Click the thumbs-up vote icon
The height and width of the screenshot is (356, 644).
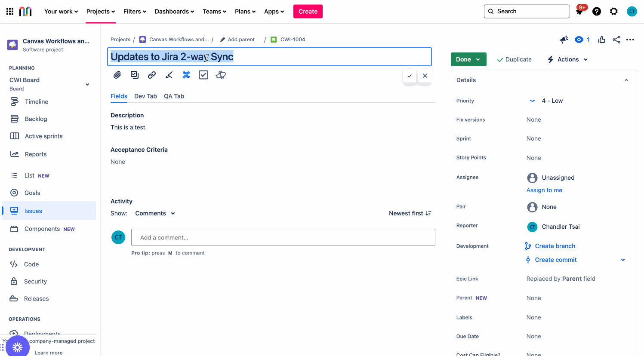click(x=602, y=40)
